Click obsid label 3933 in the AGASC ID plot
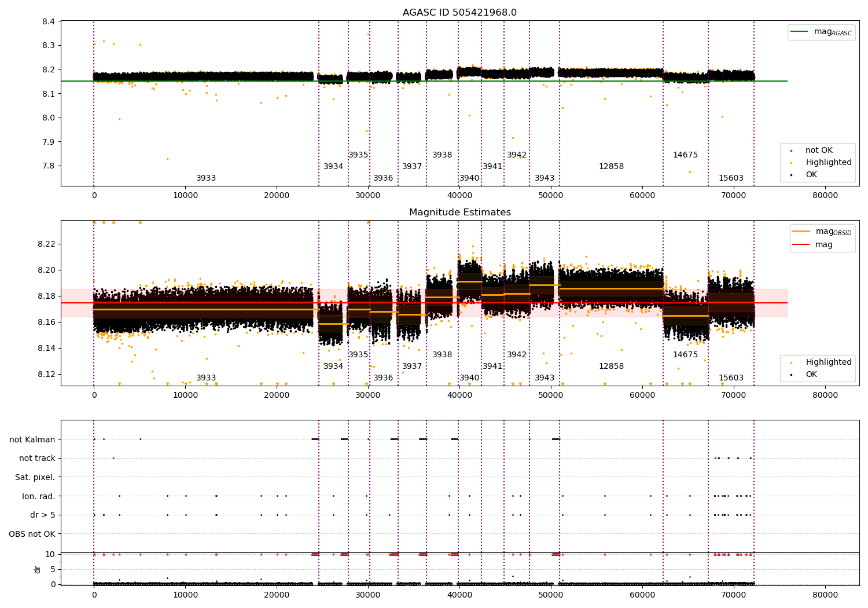The image size is (868, 608). (206, 178)
